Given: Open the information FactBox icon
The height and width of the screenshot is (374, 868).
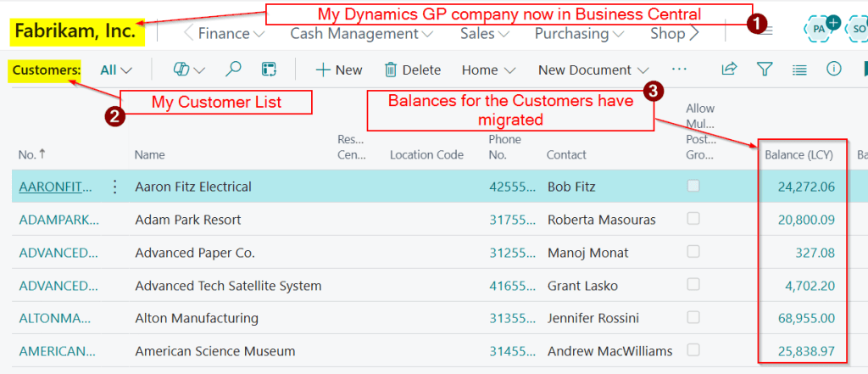Looking at the screenshot, I should point(833,70).
